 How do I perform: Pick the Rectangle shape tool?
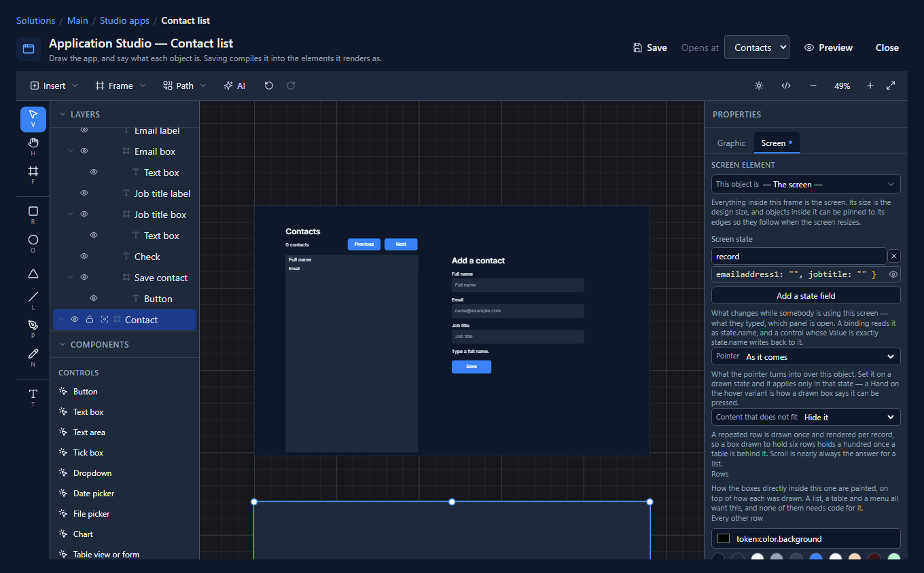33,215
